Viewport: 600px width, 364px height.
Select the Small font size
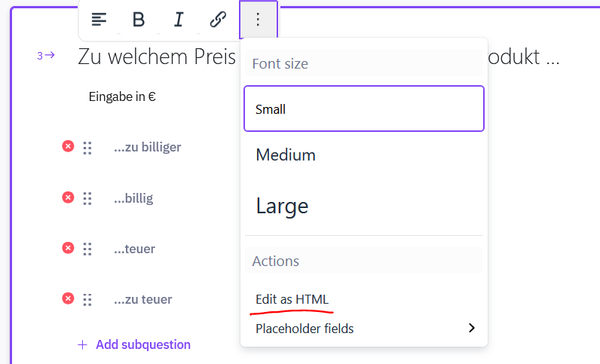click(363, 109)
